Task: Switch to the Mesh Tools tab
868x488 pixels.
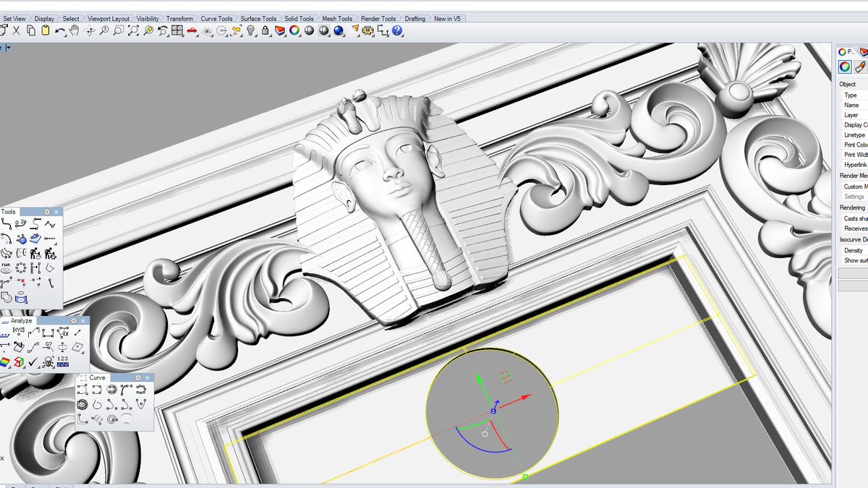Action: click(x=337, y=18)
